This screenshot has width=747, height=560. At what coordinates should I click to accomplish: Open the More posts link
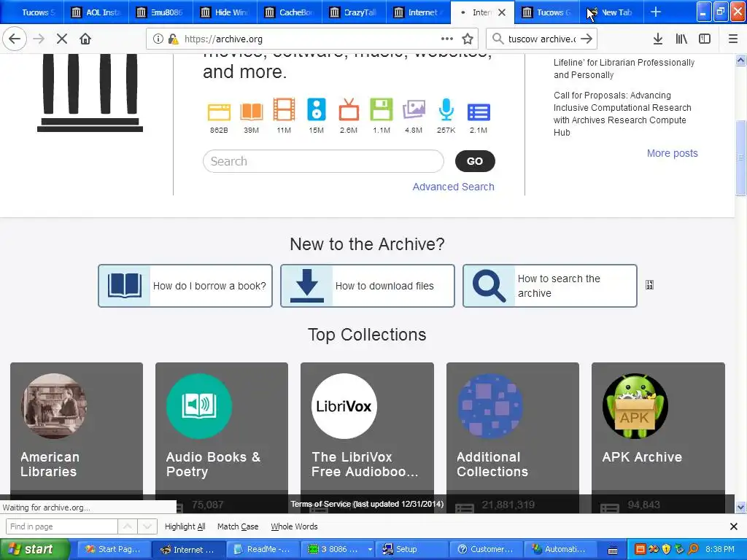coord(672,153)
